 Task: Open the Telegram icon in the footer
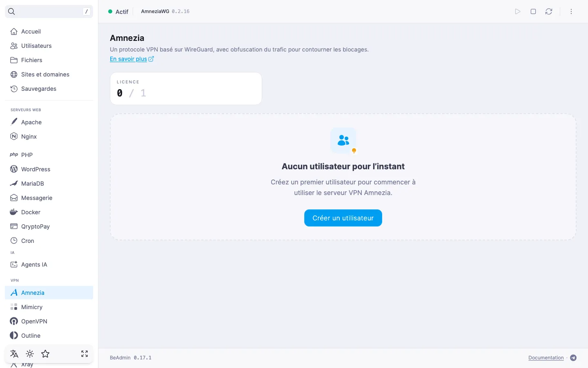(x=573, y=358)
